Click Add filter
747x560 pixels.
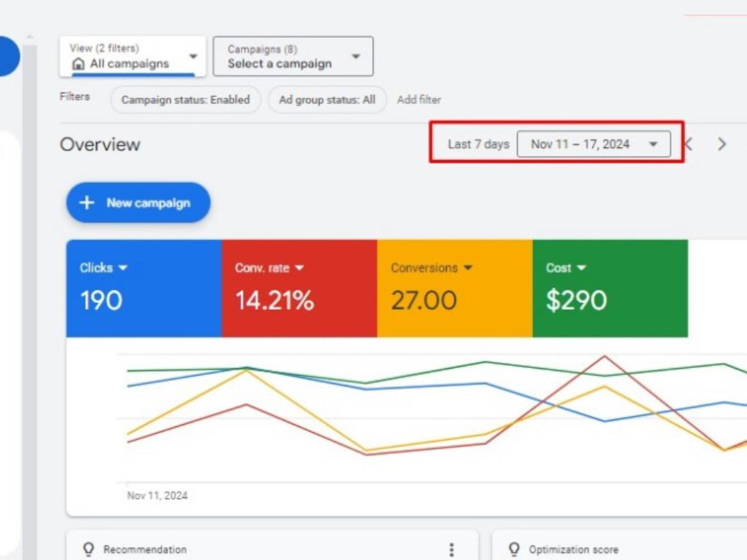click(419, 99)
